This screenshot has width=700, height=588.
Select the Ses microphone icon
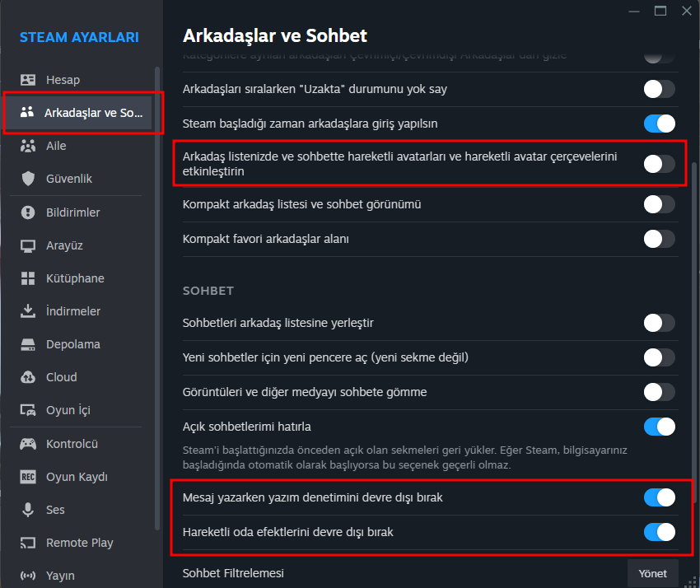click(28, 510)
